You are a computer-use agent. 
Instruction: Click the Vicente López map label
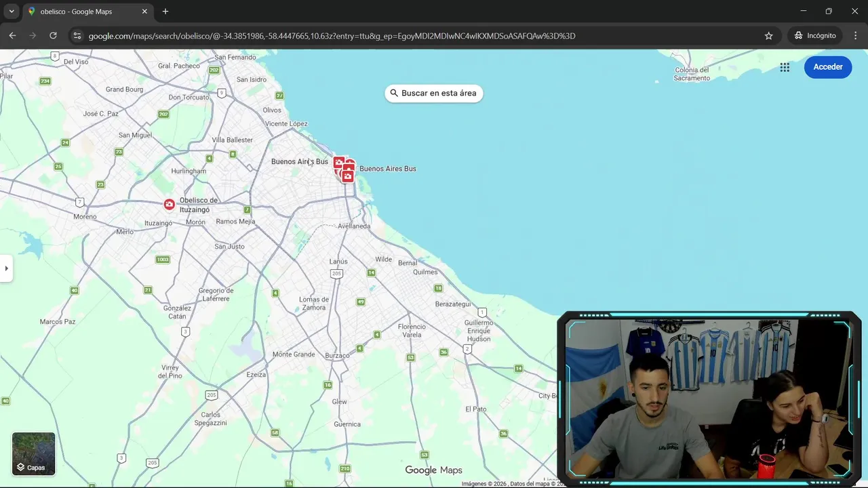[286, 123]
